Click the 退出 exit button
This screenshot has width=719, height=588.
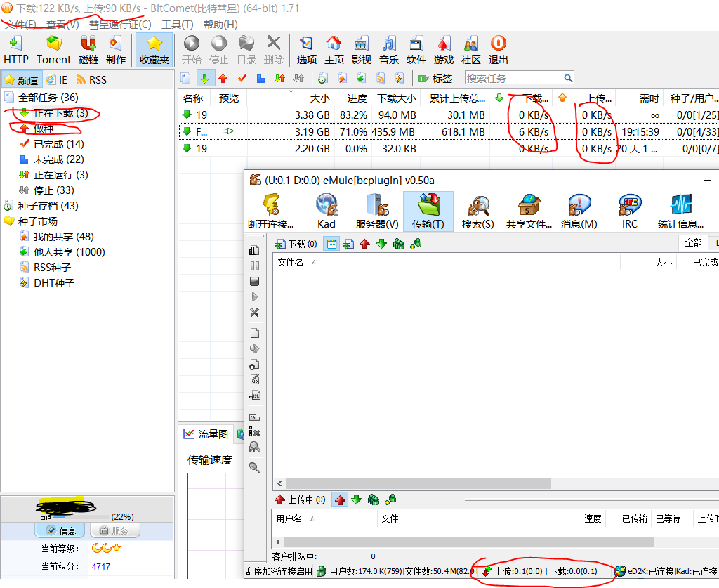pos(499,50)
